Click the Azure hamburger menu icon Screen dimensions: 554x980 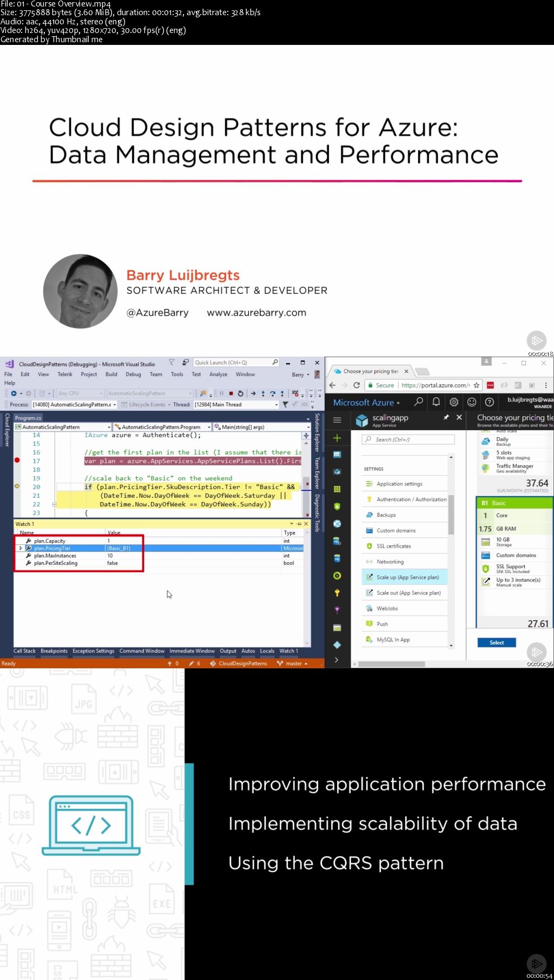337,420
